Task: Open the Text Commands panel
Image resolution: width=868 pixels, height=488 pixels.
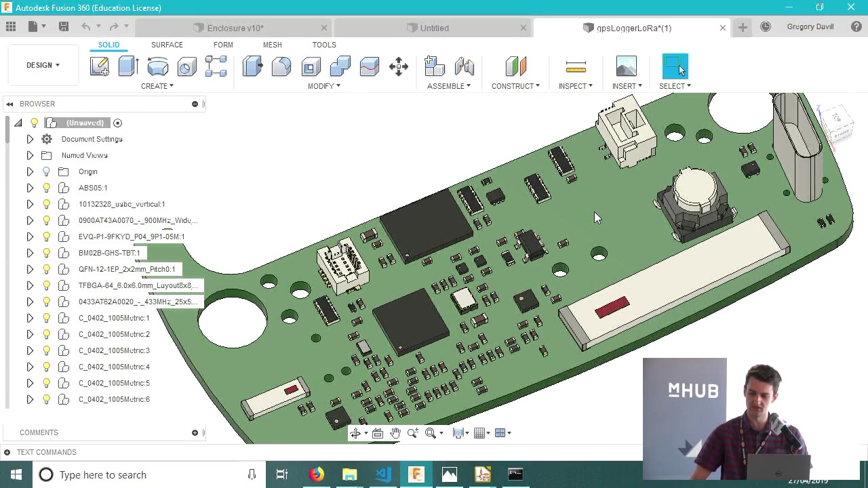Action: (7, 452)
